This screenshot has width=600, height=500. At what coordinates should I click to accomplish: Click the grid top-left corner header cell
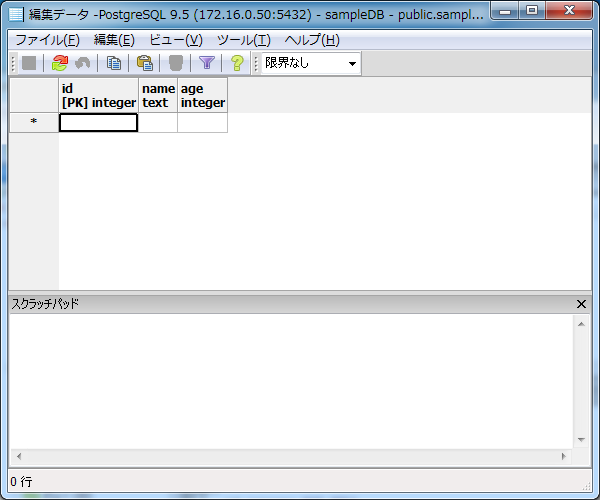34,95
